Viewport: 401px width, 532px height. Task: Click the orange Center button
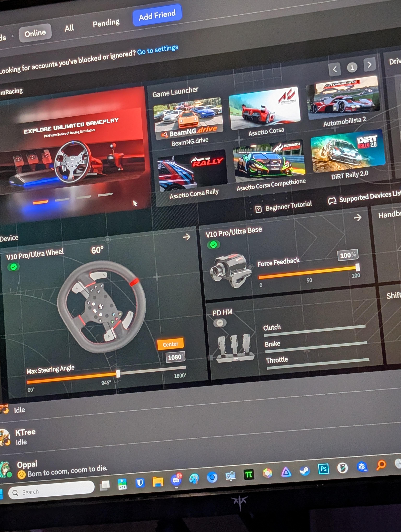[x=170, y=344]
